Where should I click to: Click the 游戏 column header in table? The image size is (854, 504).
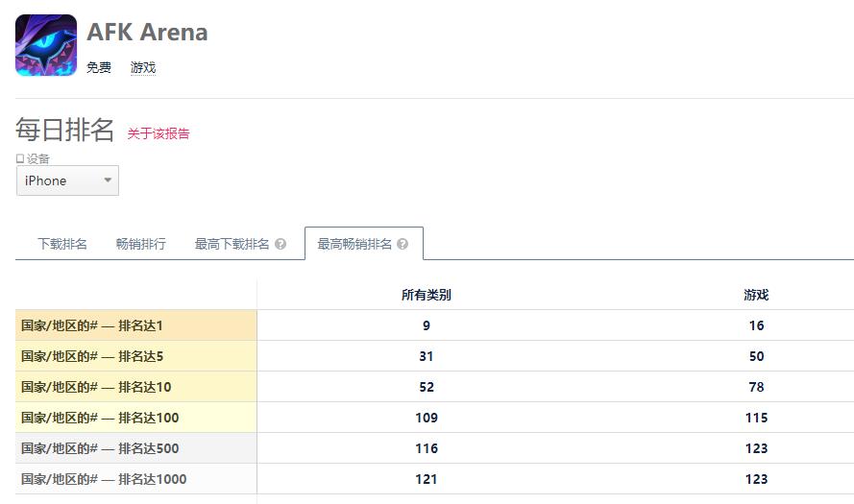click(x=756, y=295)
